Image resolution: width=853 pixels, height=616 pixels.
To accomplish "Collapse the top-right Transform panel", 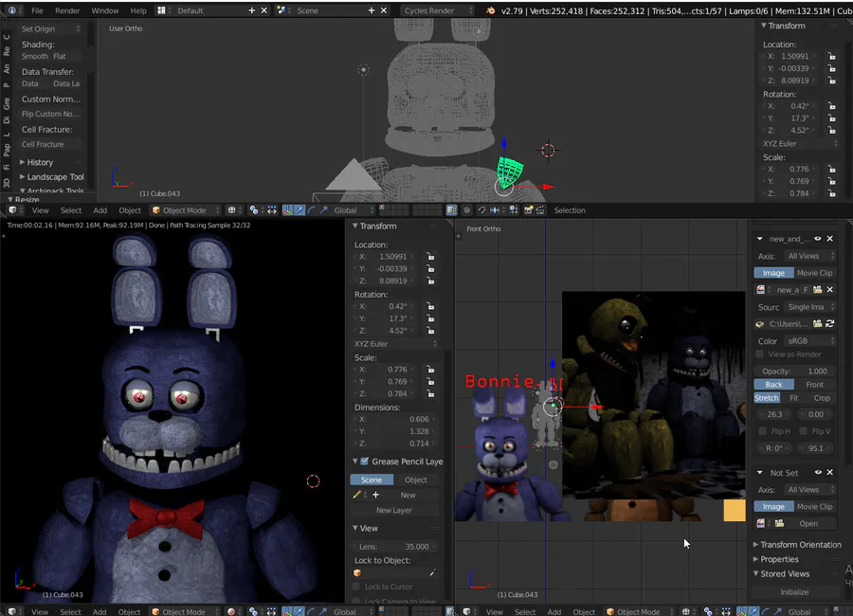I will pos(783,26).
